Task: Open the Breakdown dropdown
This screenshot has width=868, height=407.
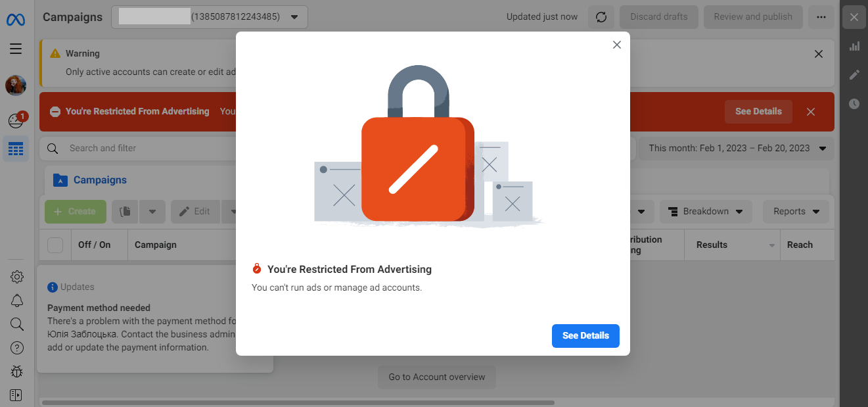Action: 706,212
